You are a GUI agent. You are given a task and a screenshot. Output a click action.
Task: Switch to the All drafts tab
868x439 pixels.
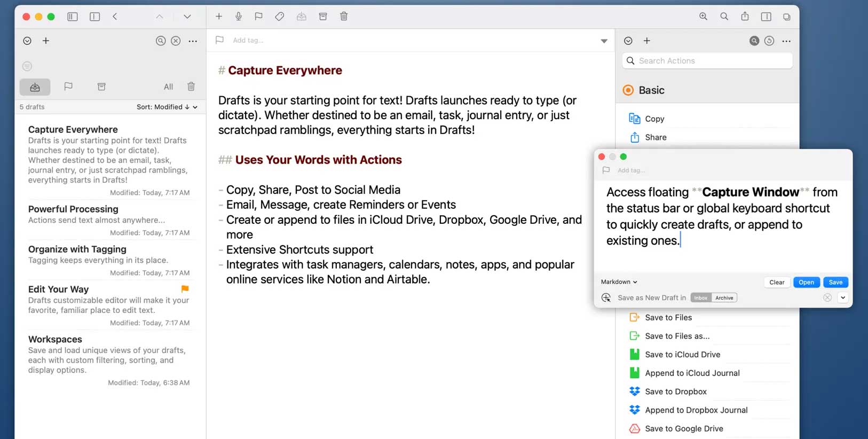point(168,87)
